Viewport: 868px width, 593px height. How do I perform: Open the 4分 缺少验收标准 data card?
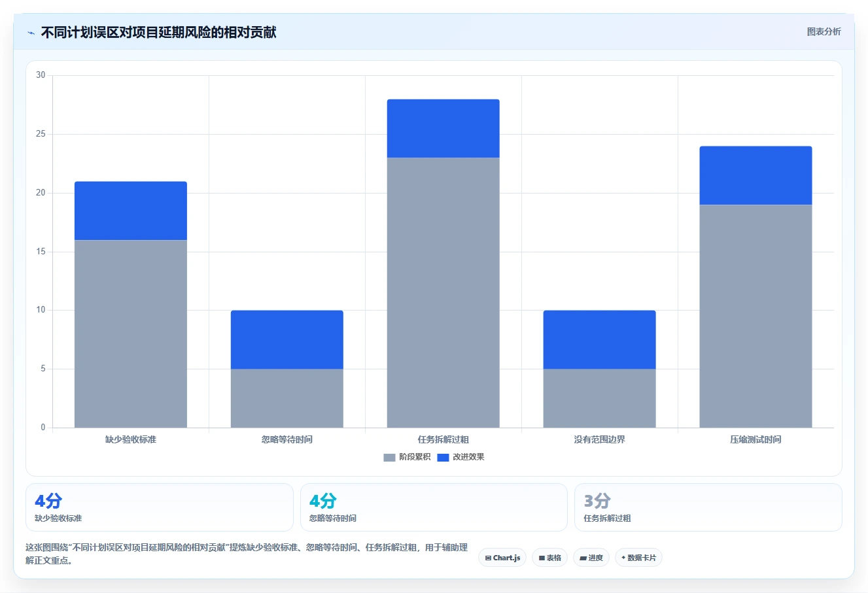[160, 507]
